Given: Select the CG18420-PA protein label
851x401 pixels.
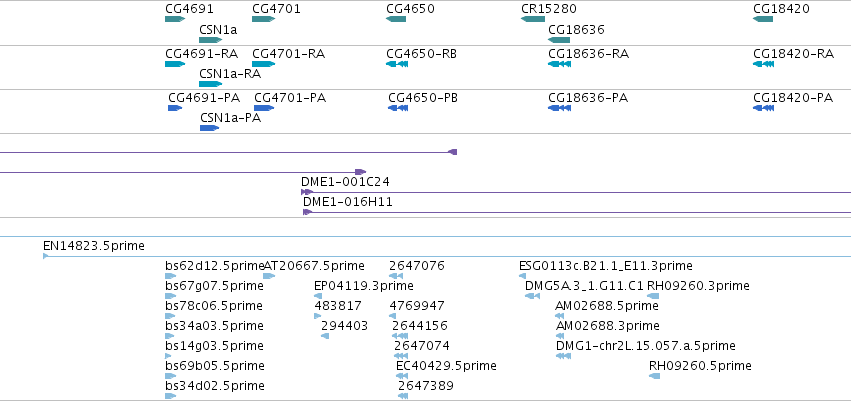Looking at the screenshot, I should point(793,98).
